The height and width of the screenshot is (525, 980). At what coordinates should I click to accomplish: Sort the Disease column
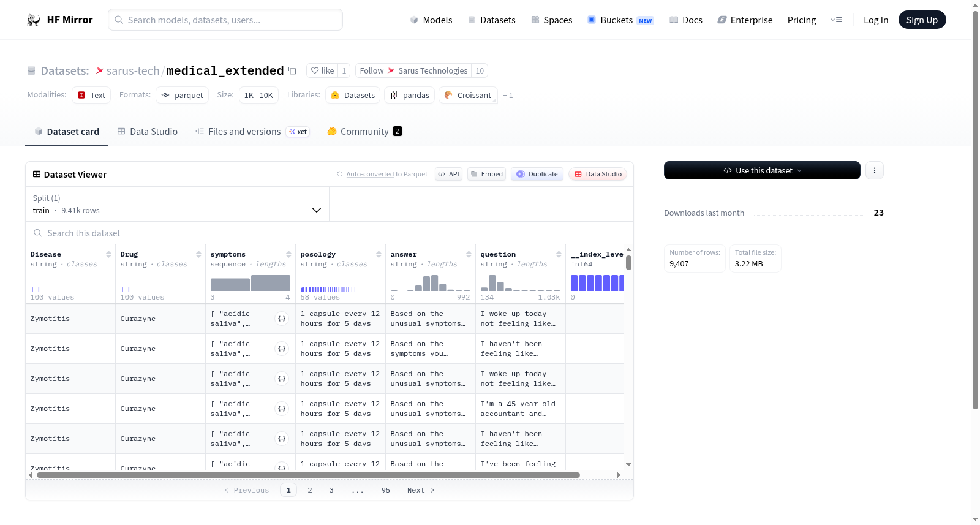[108, 254]
